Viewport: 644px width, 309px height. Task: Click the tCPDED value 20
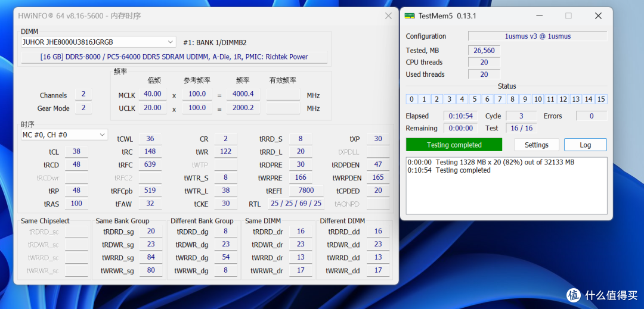[378, 190]
